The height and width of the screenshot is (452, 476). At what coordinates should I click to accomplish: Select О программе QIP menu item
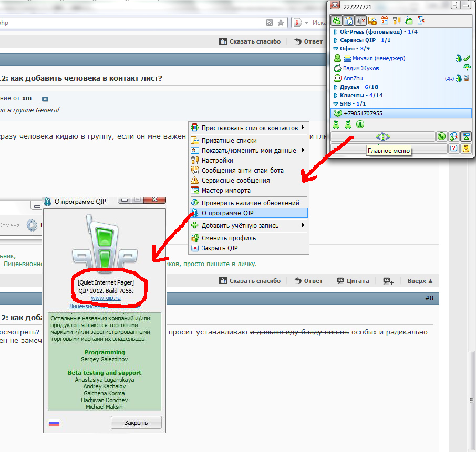click(x=248, y=213)
